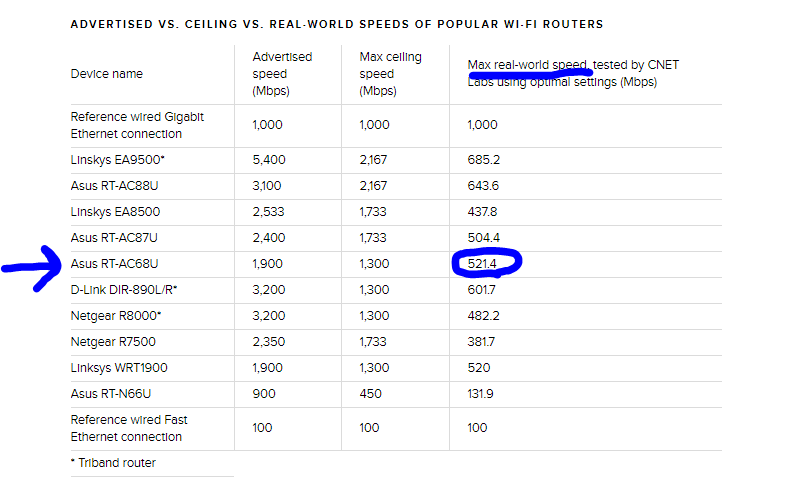Viewport: 795px width, 480px height.
Task: Click the 504.4 real-world speed value
Action: pyautogui.click(x=484, y=238)
